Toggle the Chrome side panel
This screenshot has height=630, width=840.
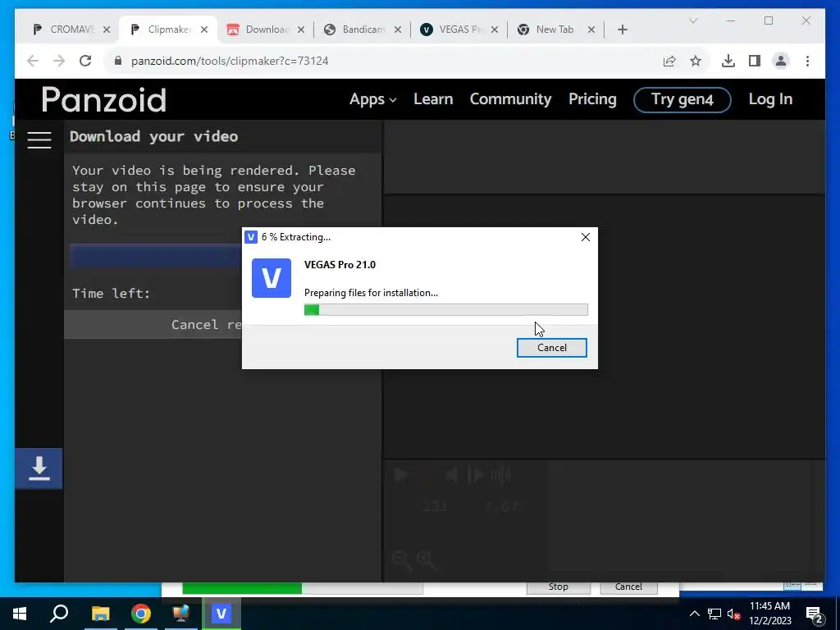tap(755, 61)
